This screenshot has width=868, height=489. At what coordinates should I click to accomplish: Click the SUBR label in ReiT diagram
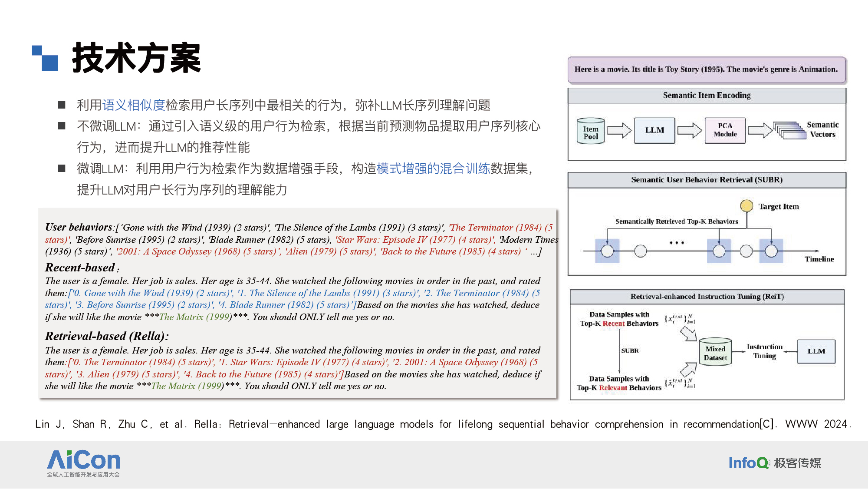630,350
